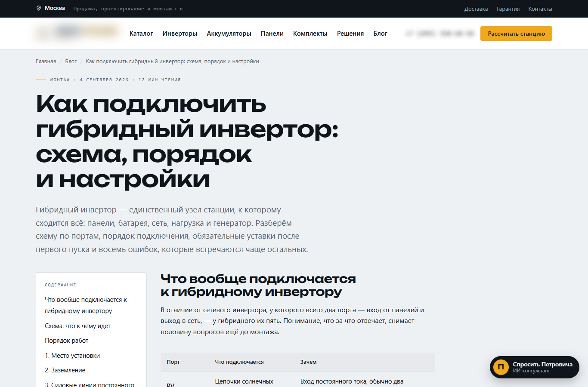Open contents item '3. Силовые линии постоянного'

coord(90,384)
